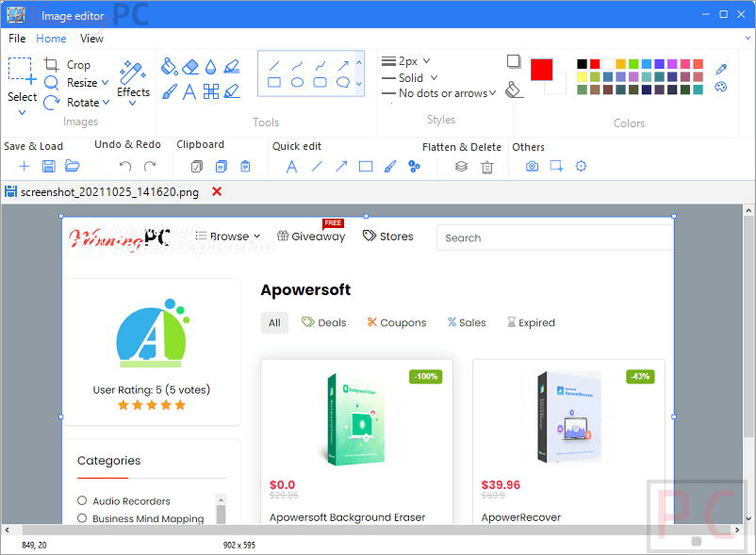Select the pixelate grid tool
Screen dimensions: 756x555
211,91
